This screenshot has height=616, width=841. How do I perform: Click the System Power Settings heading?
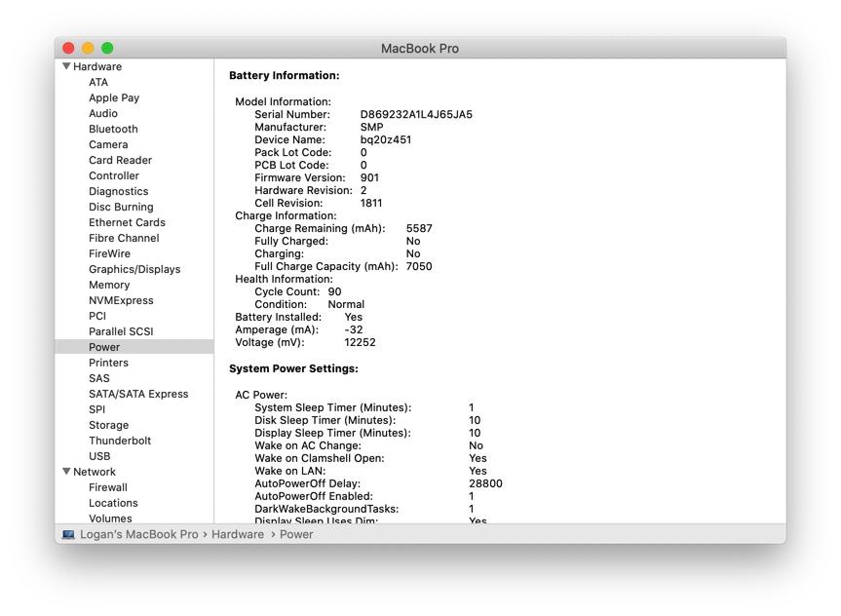(x=293, y=368)
